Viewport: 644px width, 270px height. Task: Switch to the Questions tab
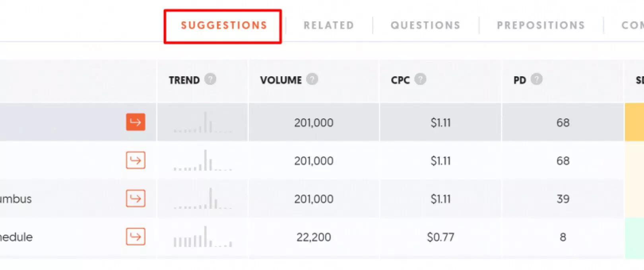(425, 25)
